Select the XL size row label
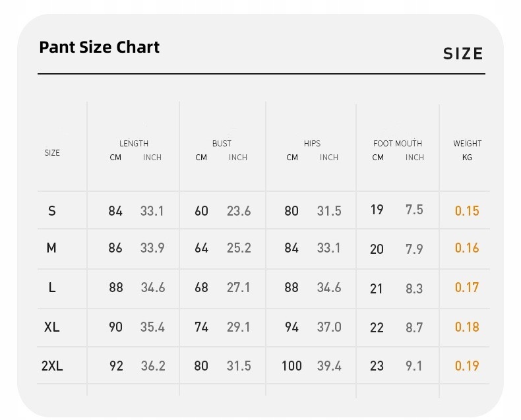 tap(52, 327)
